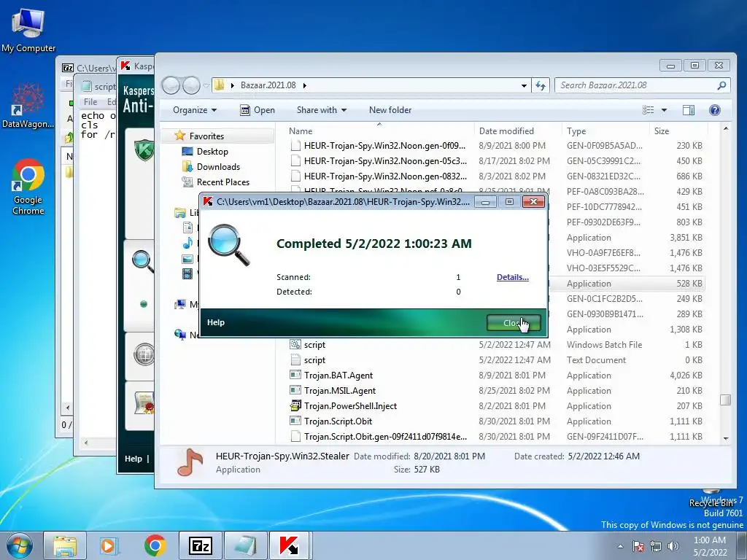Open network status tray icon

point(656,546)
